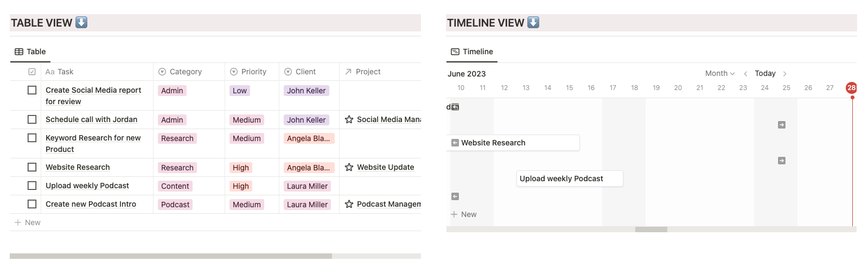Select the Table view tab
This screenshot has width=868, height=274.
point(30,52)
